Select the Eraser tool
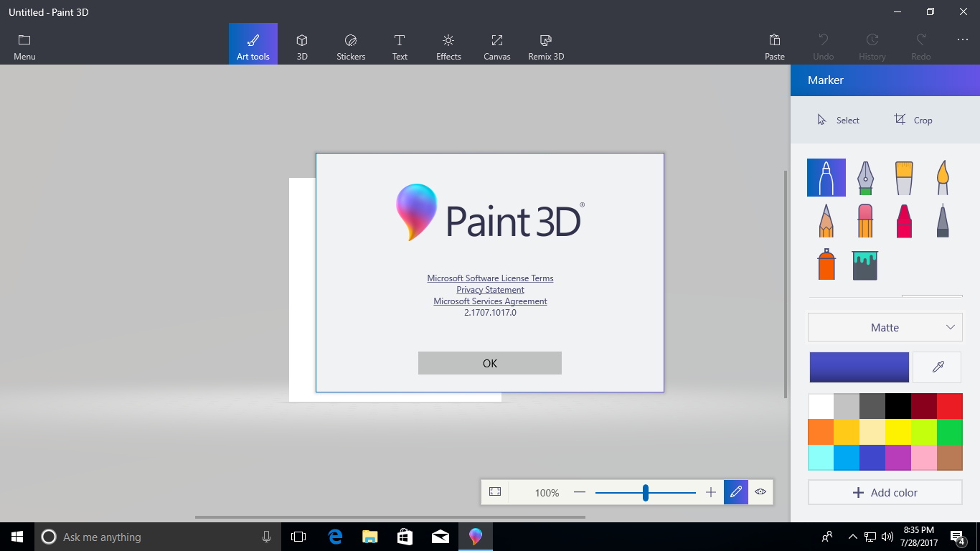 click(865, 220)
